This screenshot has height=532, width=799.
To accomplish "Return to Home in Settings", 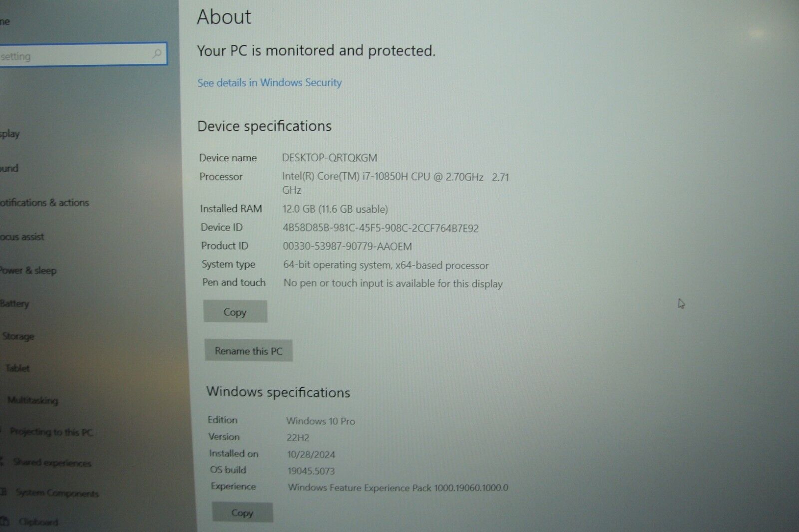I will coord(4,20).
